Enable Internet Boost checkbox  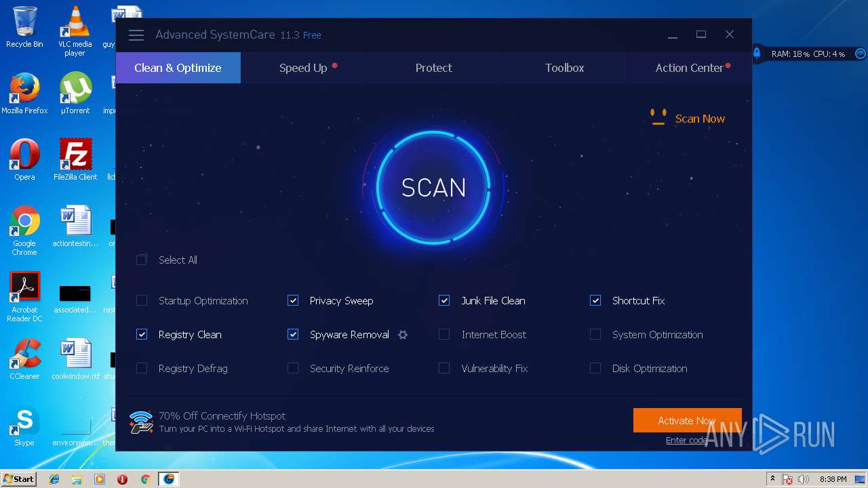444,335
